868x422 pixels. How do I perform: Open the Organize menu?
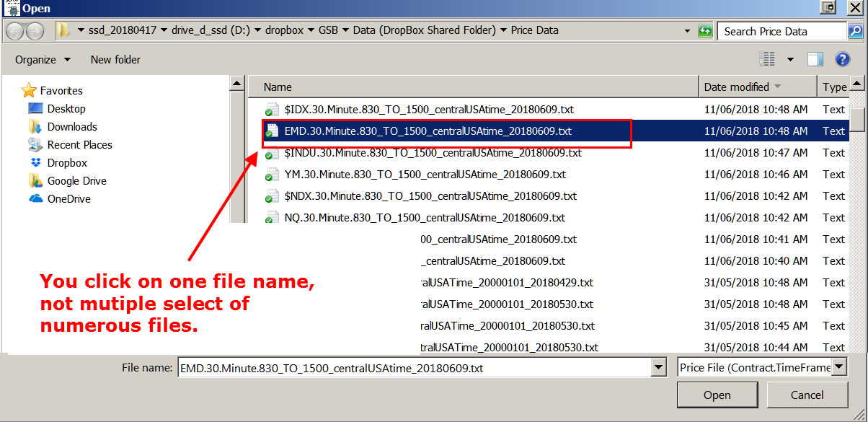click(x=43, y=60)
